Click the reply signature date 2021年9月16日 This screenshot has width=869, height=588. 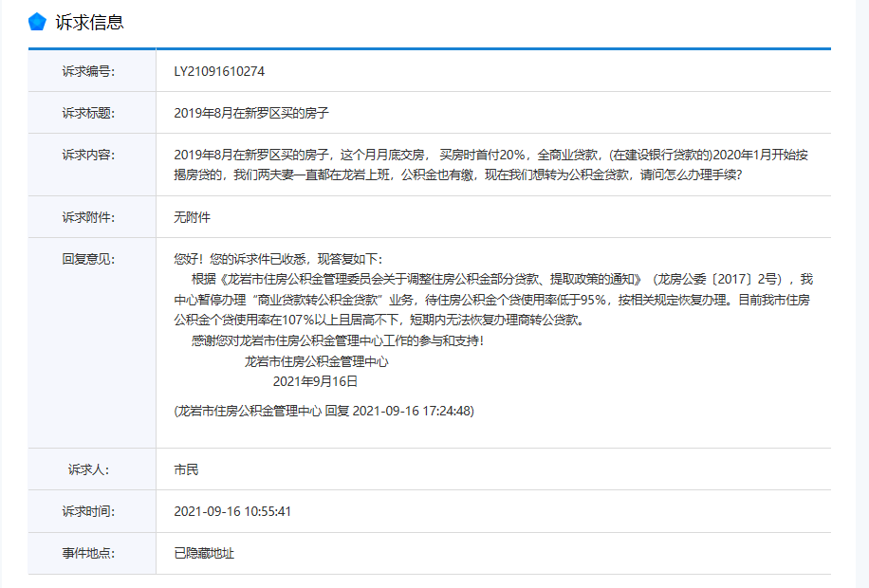(x=315, y=381)
